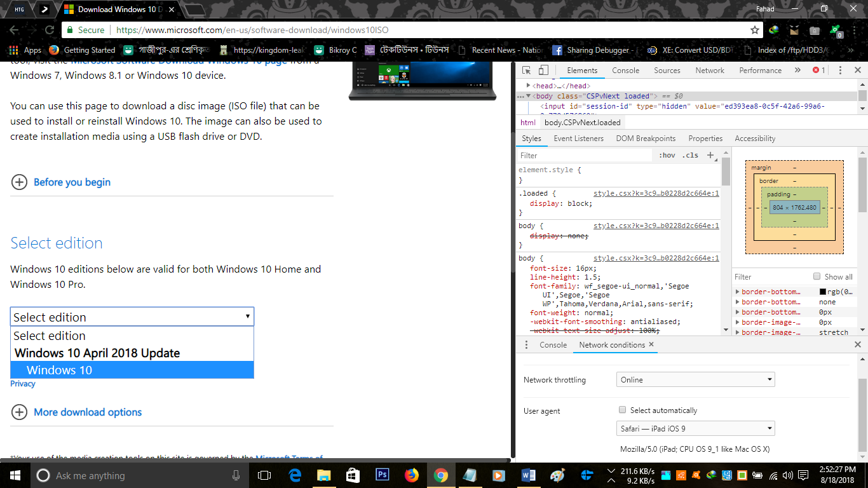The image size is (868, 488).
Task: Open the style.csx link for the .loaded rule
Action: 656,193
